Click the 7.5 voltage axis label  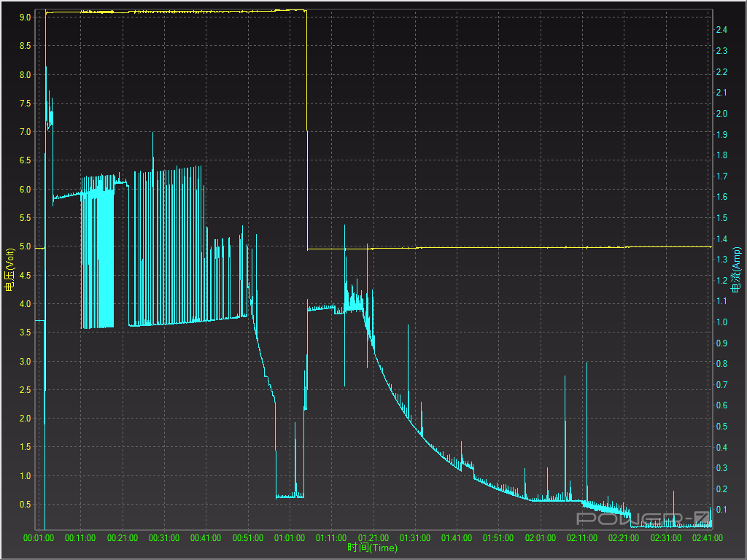tap(25, 103)
